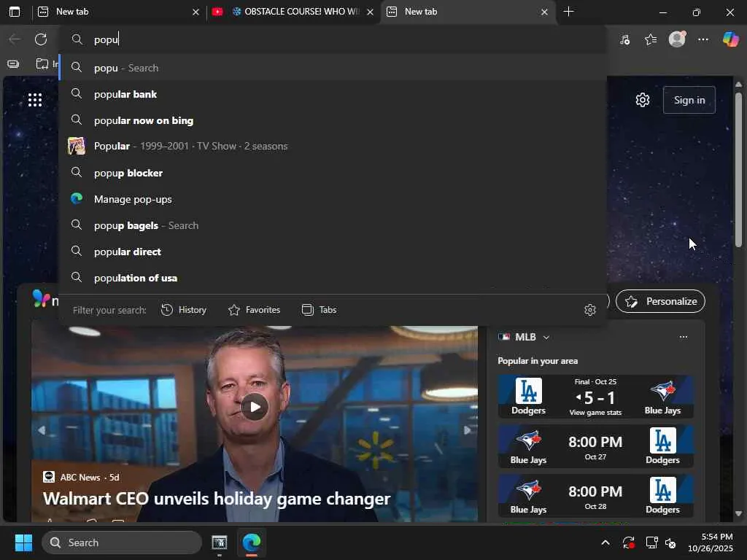
Task: Click the favorites bar leftmost icon
Action: coord(13,63)
